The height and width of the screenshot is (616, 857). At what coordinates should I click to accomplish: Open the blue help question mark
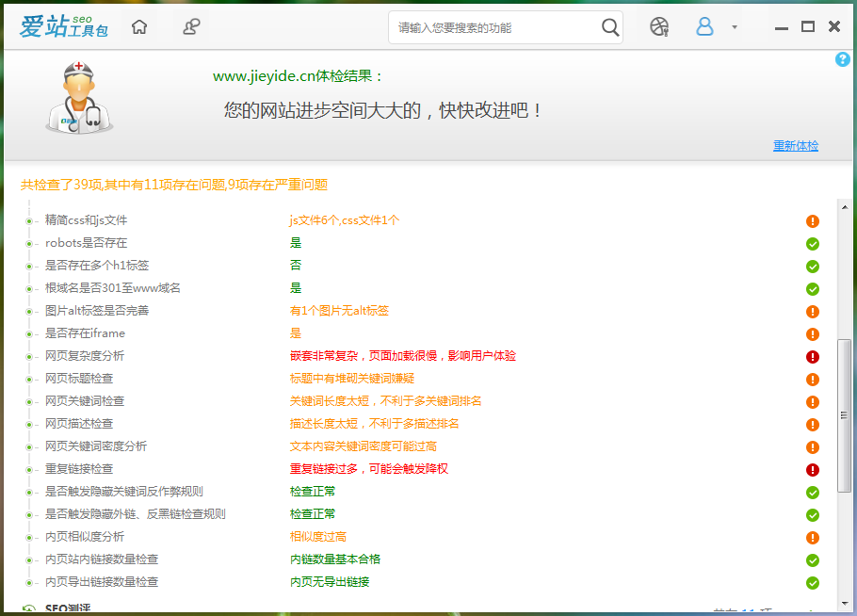pos(842,59)
